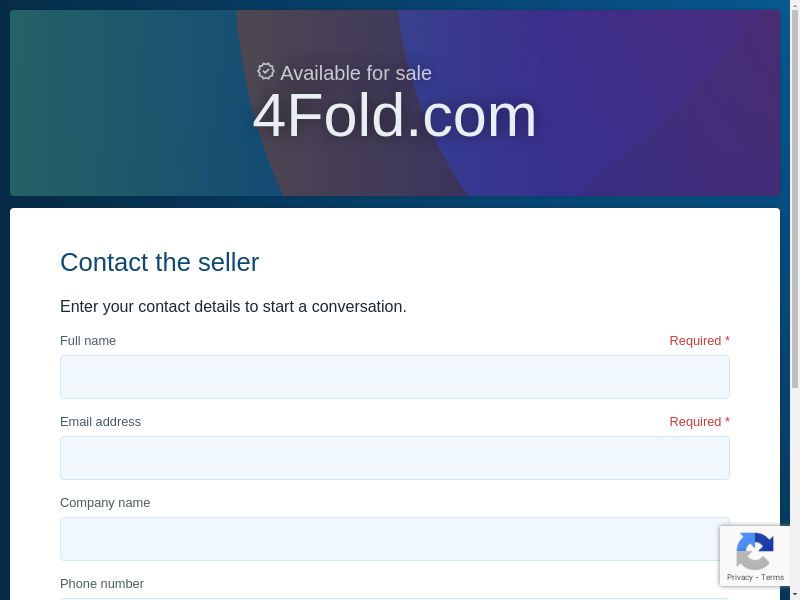This screenshot has width=800, height=600.
Task: Click the Company name label
Action: pos(105,502)
